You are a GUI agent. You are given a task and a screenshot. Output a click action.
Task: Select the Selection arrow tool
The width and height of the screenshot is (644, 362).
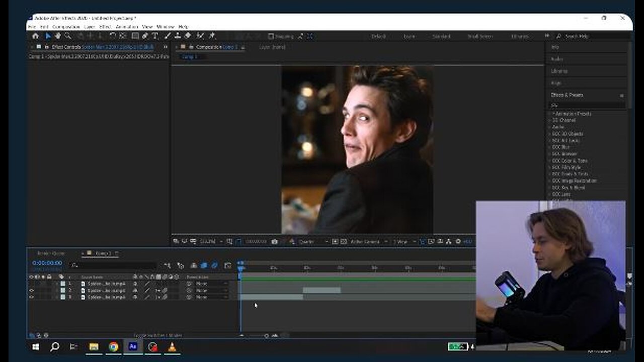tap(48, 36)
